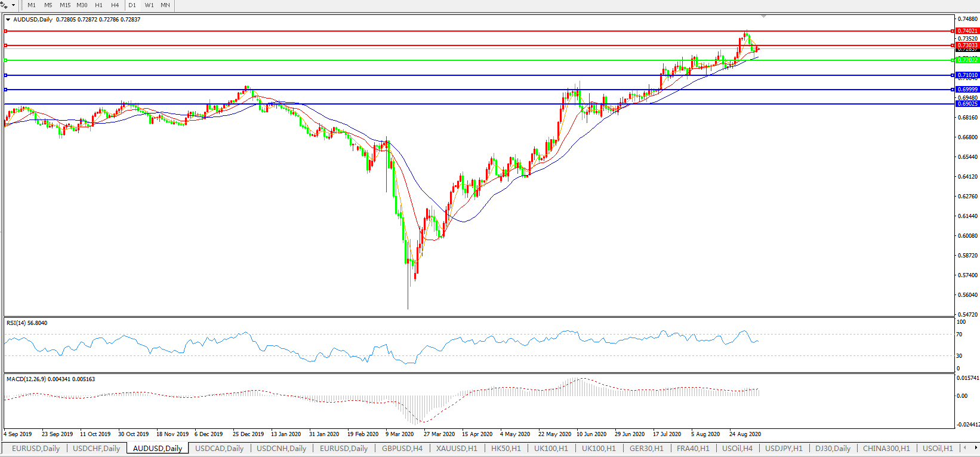Click the toolbar grip handle before M1
The height and width of the screenshot is (457, 980).
tap(21, 5)
